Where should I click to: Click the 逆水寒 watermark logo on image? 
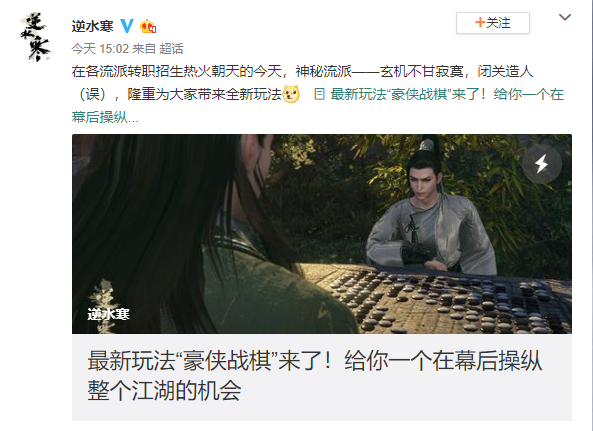click(x=108, y=306)
